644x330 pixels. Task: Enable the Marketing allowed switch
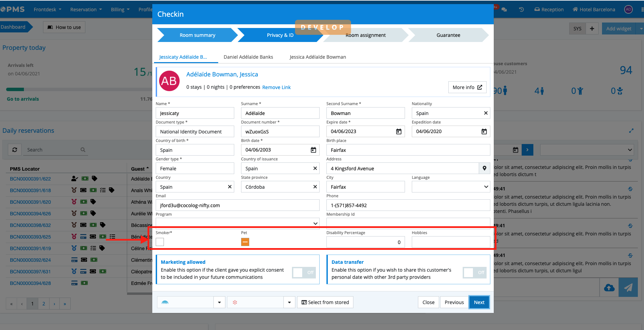click(304, 272)
